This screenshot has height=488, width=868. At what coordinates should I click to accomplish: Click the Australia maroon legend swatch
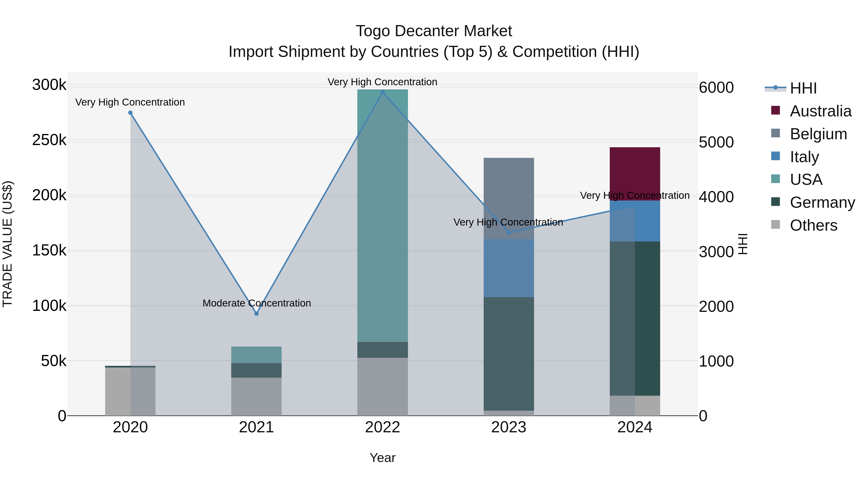pyautogui.click(x=775, y=110)
